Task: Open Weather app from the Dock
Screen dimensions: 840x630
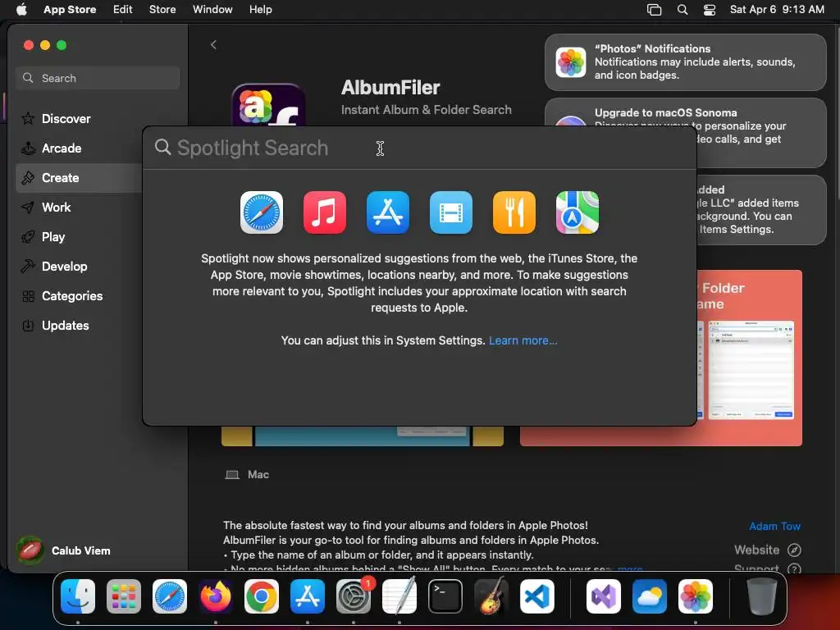Action: (x=650, y=596)
